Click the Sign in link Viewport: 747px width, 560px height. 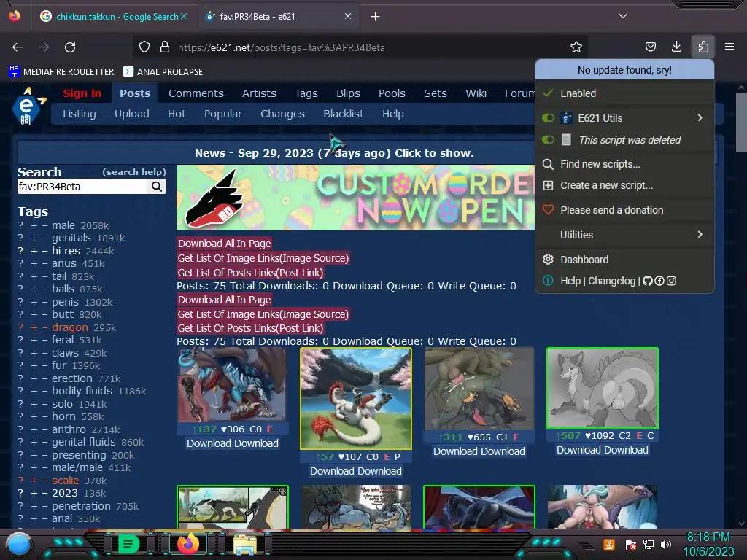(82, 93)
